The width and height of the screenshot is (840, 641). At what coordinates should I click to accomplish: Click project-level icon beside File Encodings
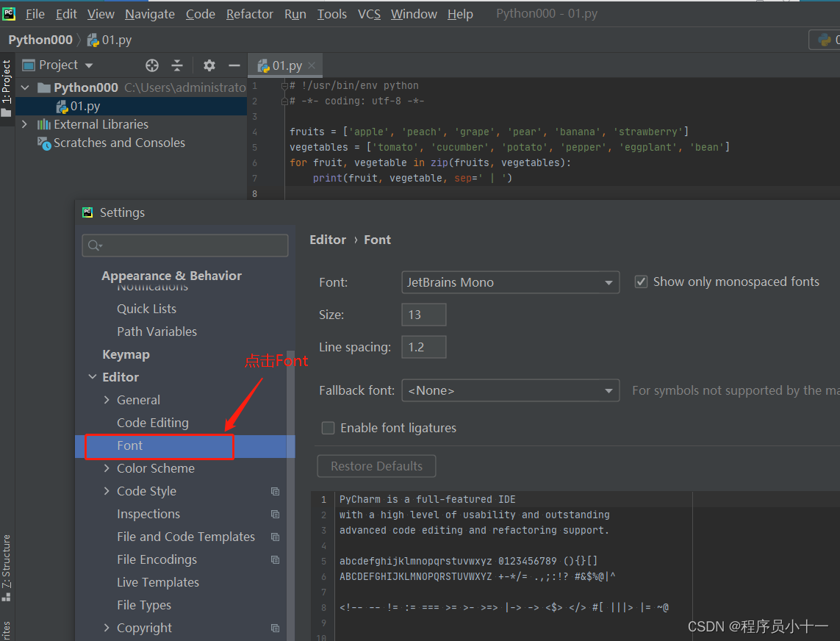tap(276, 560)
